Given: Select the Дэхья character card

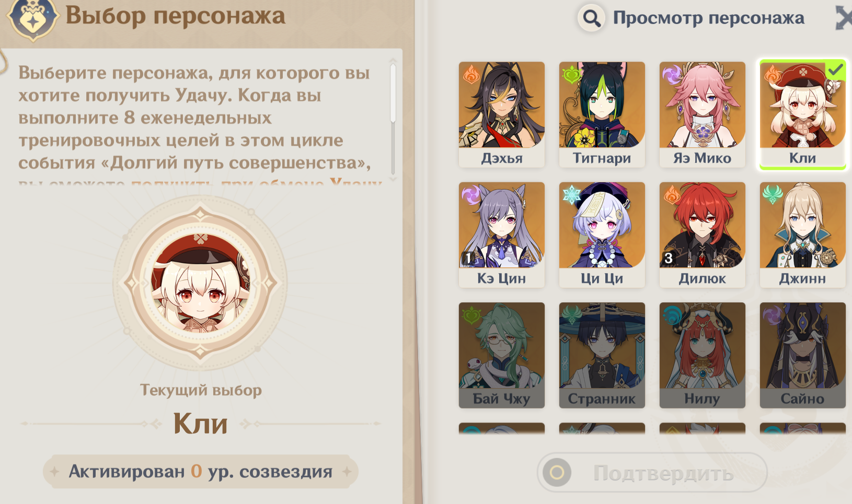Looking at the screenshot, I should tap(501, 114).
